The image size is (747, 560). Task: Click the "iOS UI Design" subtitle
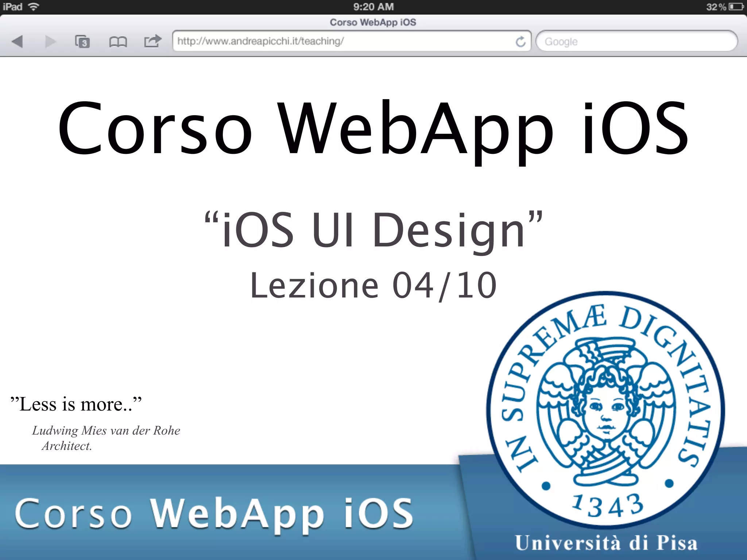(373, 230)
